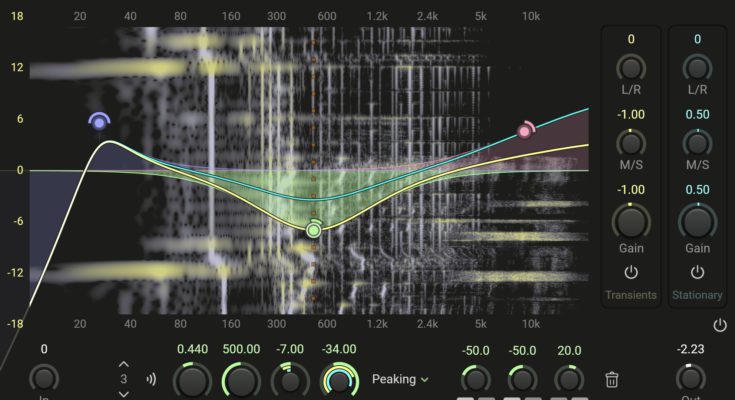Step to previous band with up chevron
Screen dimensions: 735x400
[x=124, y=364]
